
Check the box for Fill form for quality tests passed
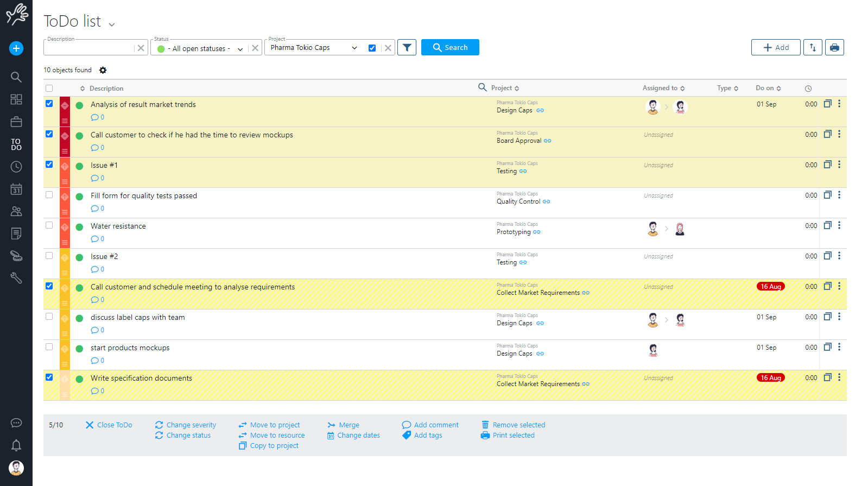point(49,195)
